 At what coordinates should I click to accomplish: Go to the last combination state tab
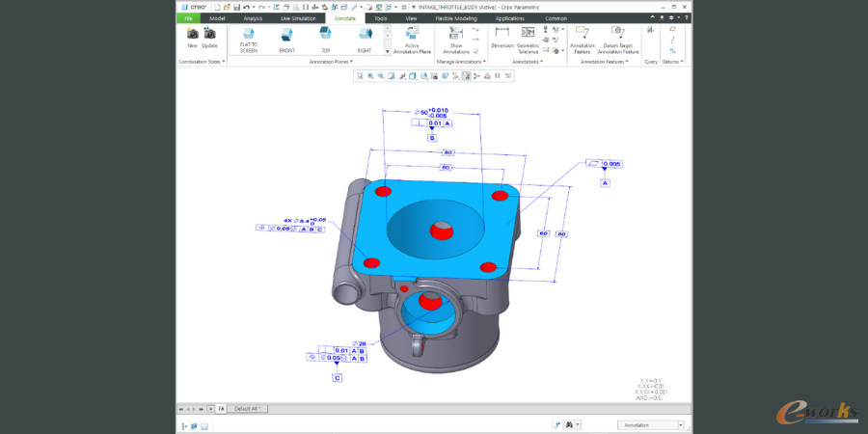[201, 409]
